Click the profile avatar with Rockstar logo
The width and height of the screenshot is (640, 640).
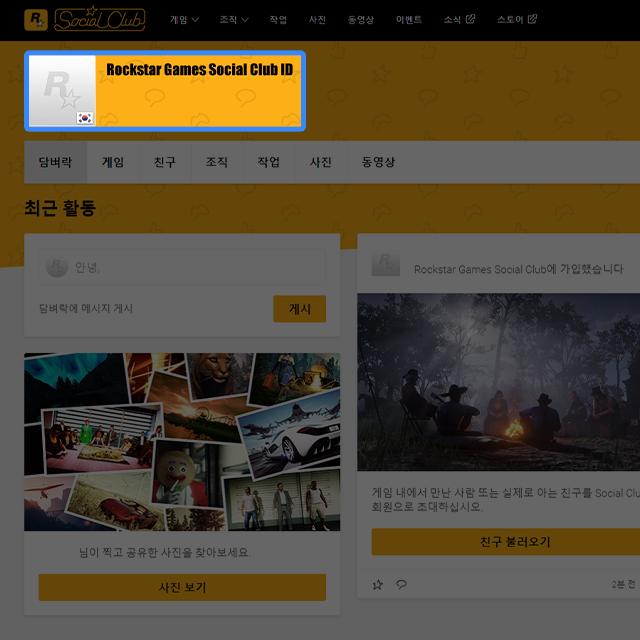(62, 91)
